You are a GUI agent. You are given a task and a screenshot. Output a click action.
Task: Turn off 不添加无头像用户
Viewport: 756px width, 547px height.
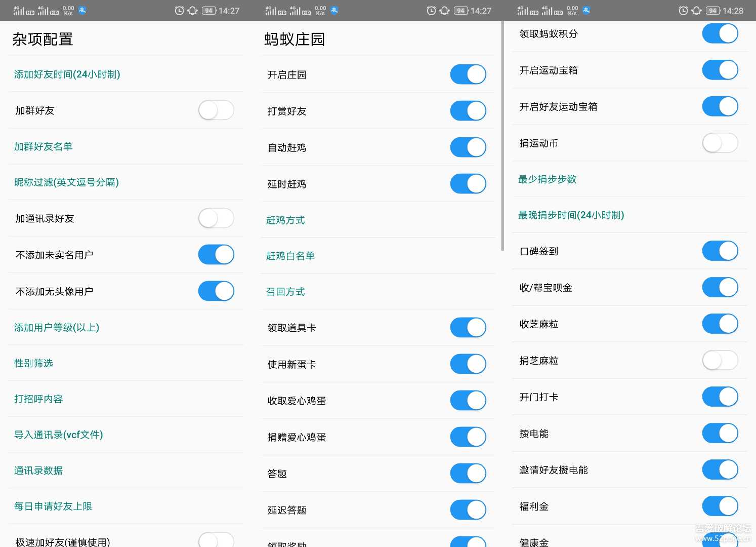tap(216, 291)
